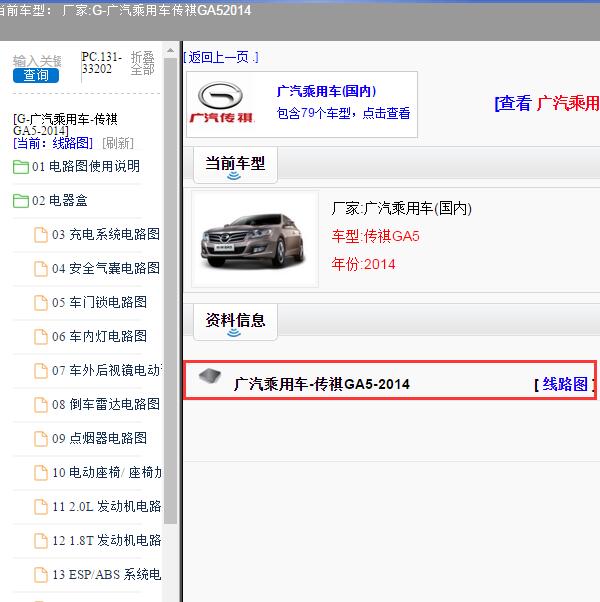The width and height of the screenshot is (600, 602).
Task: Click the 厂家:广汽乘用车(国内) text
Action: pos(402,208)
